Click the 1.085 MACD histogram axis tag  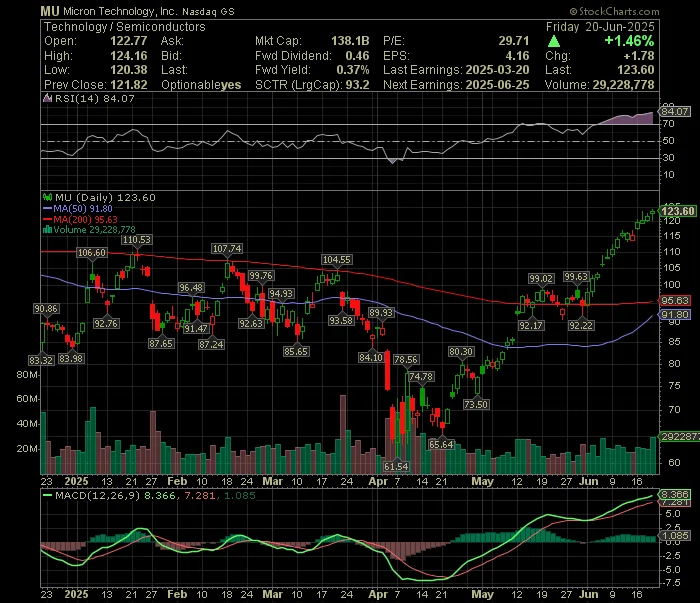(675, 536)
